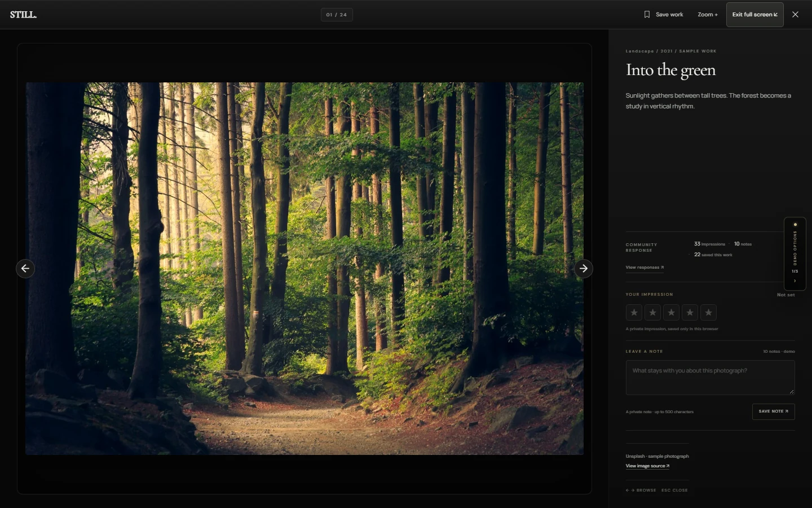Expand the Demo Options panel chevron
This screenshot has width=812, height=508.
[x=795, y=281]
